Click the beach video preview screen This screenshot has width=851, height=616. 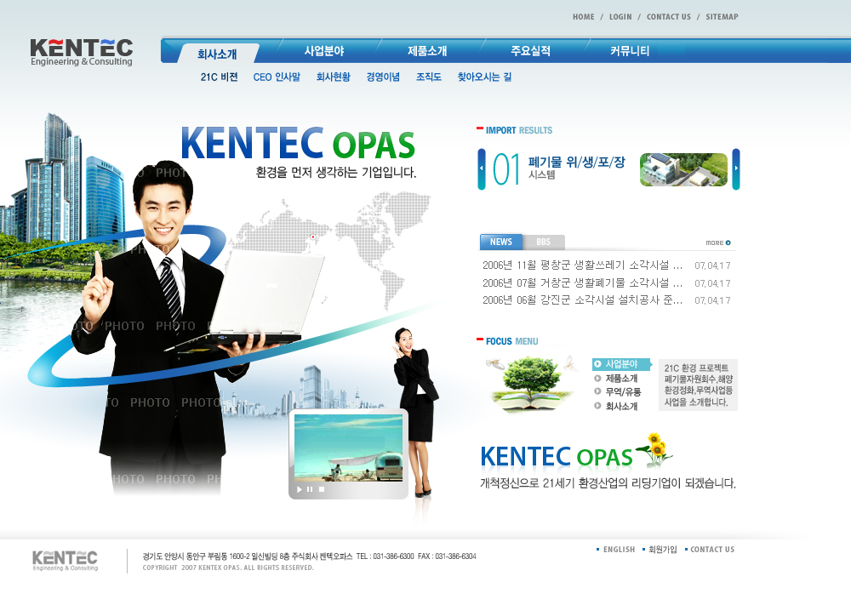348,448
